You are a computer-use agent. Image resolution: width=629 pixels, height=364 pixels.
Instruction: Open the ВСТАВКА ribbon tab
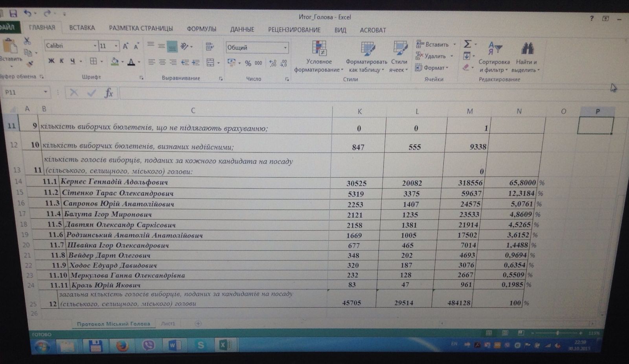coord(82,28)
